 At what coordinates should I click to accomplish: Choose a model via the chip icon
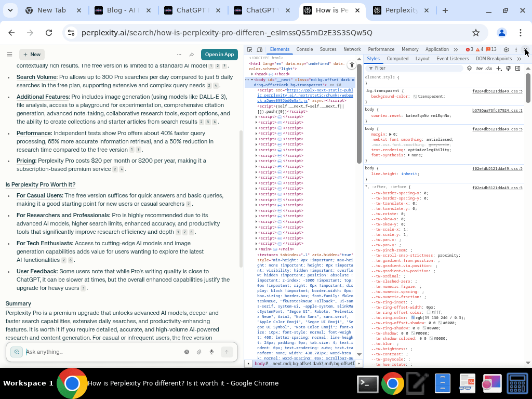[x=187, y=352]
